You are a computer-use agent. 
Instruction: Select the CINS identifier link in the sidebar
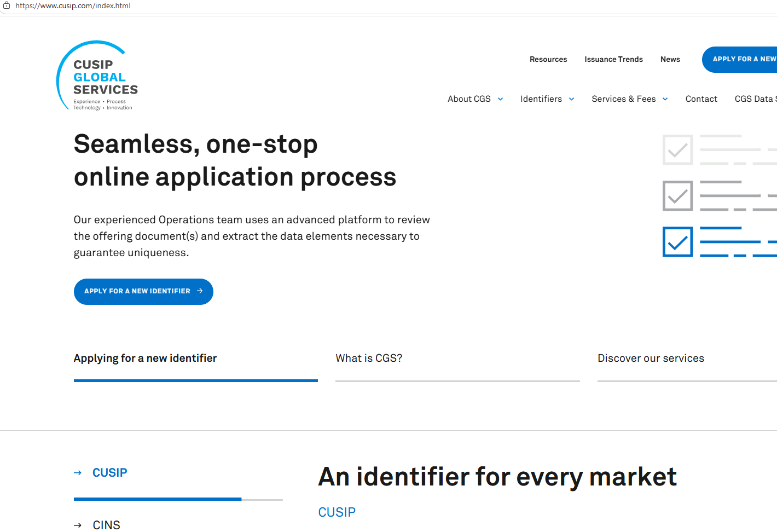click(106, 525)
